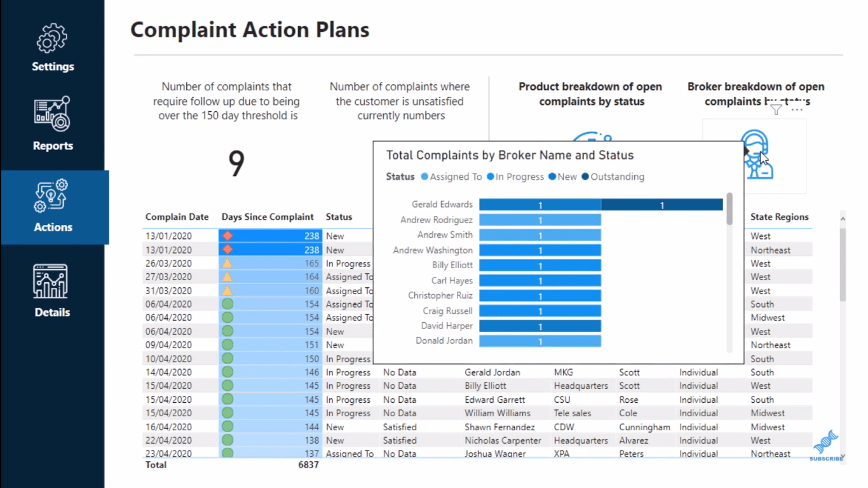Viewport: 868px width, 488px height.
Task: Click the filter funnel icon on visual
Action: pyautogui.click(x=776, y=110)
